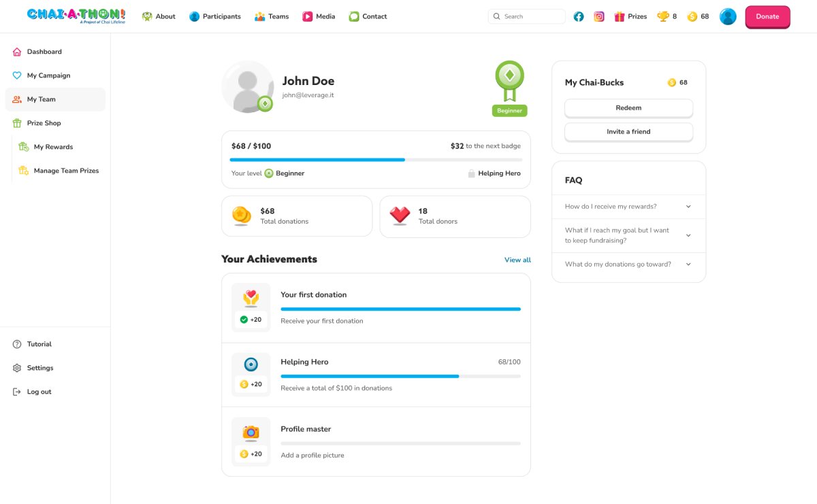
Task: Click the Dashboard home icon
Action: [17, 52]
